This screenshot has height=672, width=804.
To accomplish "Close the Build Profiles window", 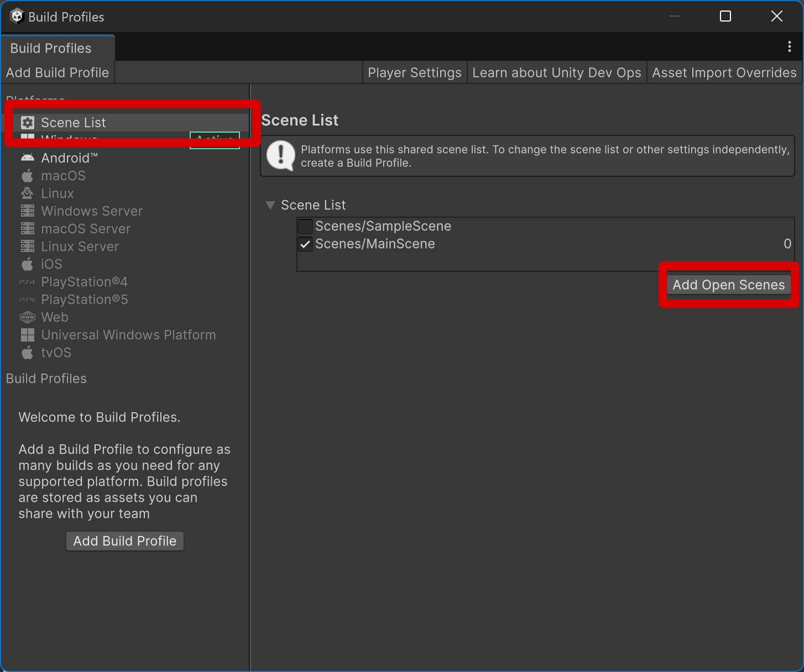I will pos(777,17).
